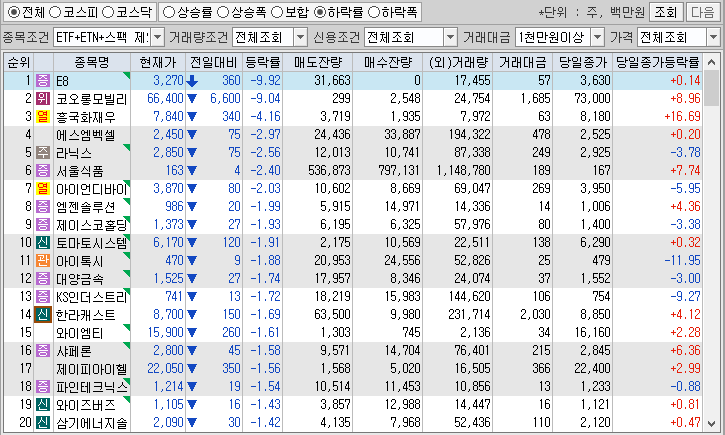Open the 종목조건 dropdown
Screen dimensions: 725x435
158,37
